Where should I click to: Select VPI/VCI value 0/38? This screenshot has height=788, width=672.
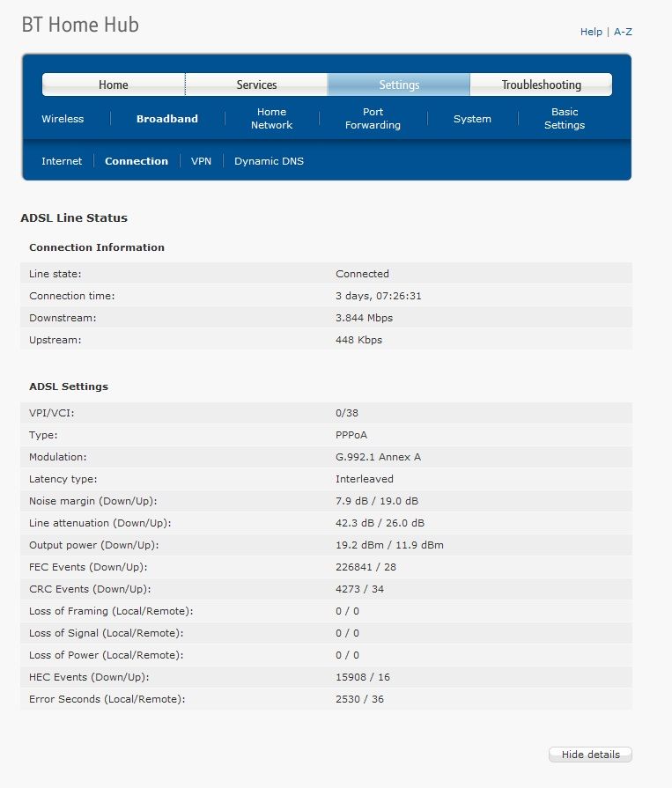point(347,413)
